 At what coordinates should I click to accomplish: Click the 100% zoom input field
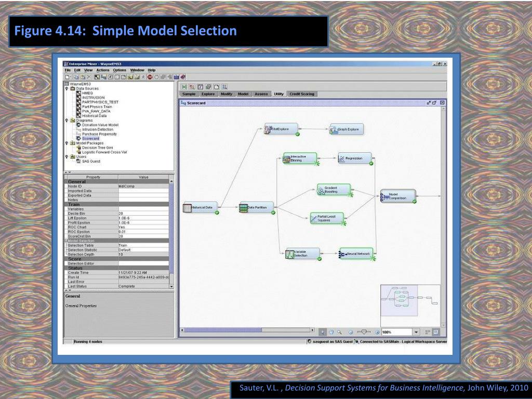point(397,332)
